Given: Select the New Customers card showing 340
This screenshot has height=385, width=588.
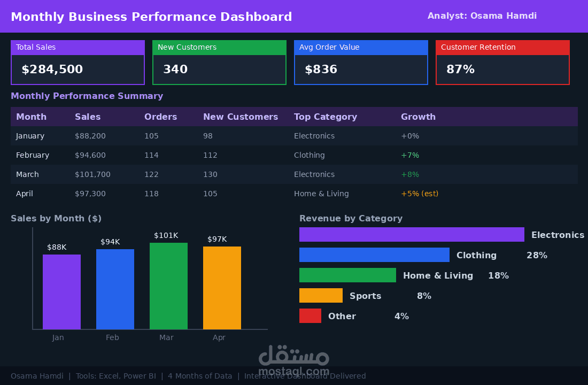Looking at the screenshot, I should point(219,62).
